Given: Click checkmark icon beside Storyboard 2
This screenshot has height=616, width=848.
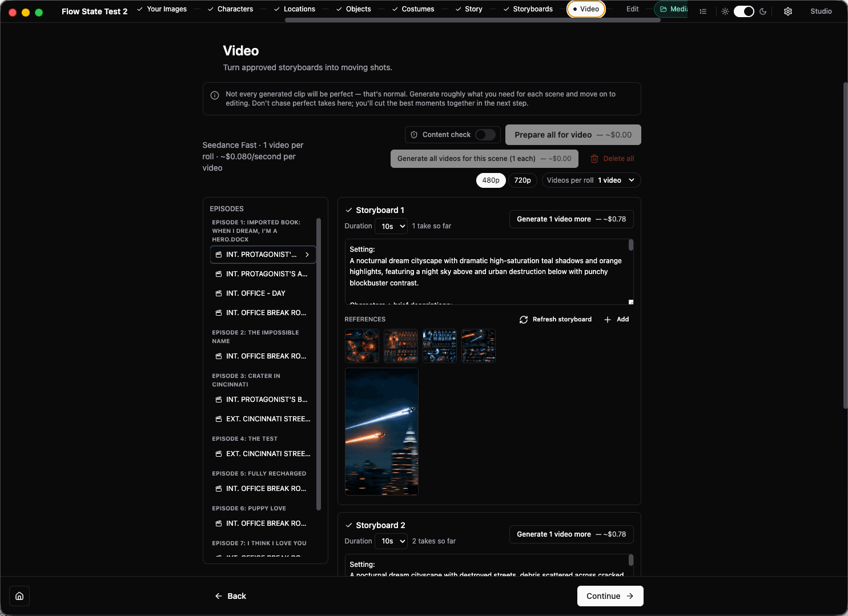Looking at the screenshot, I should click(349, 525).
